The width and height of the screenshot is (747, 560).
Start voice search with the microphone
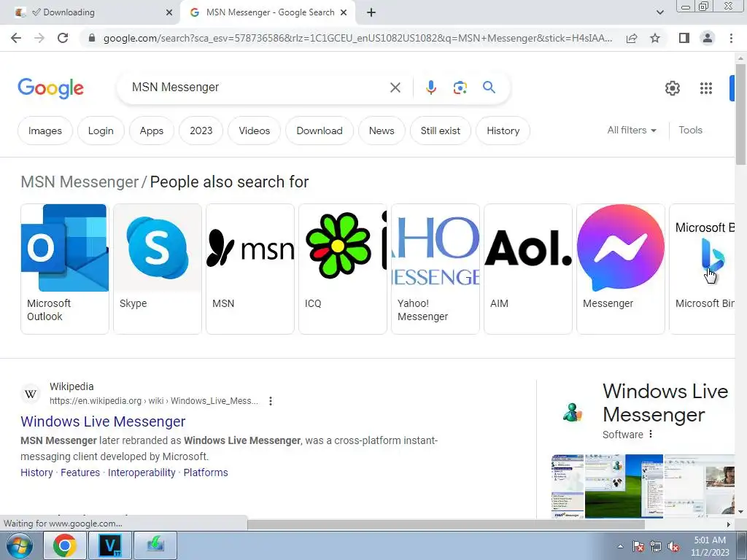430,87
